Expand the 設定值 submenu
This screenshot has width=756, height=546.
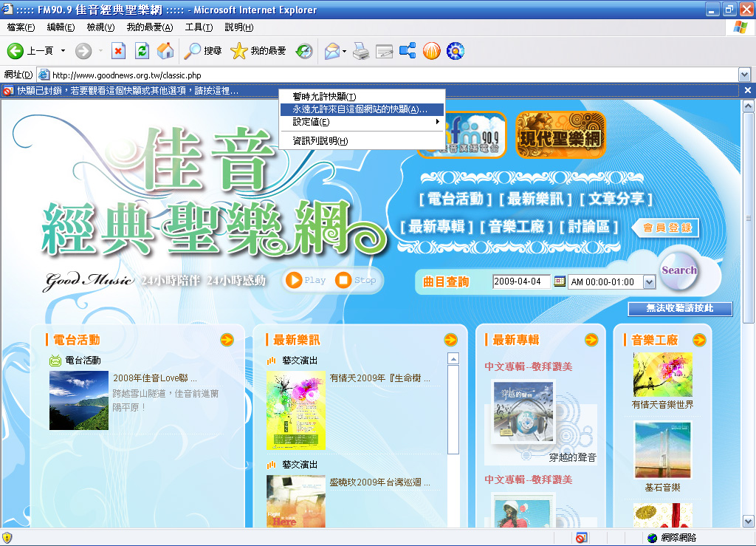coord(362,122)
